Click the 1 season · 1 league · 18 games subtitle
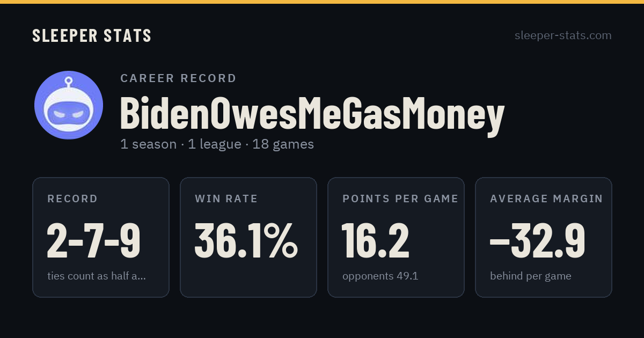The image size is (644, 338). [x=217, y=144]
